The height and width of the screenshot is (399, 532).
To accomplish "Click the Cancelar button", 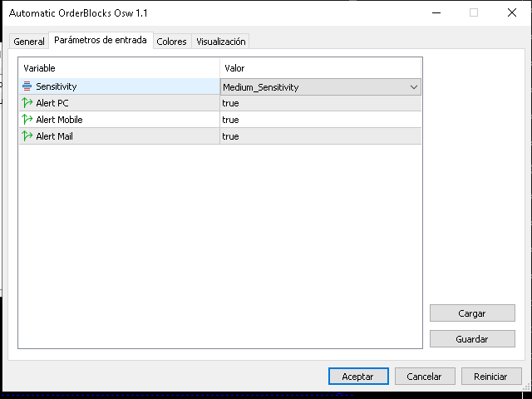I will [425, 377].
